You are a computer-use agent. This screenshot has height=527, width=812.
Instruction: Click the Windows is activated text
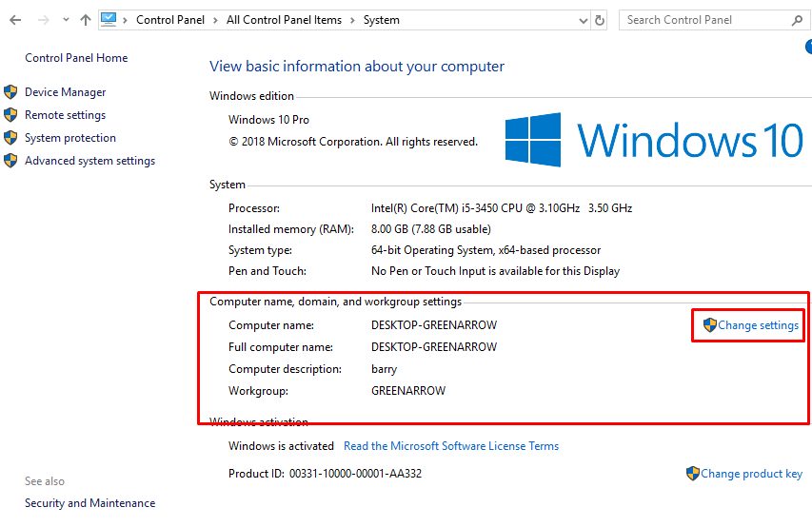pyautogui.click(x=281, y=446)
